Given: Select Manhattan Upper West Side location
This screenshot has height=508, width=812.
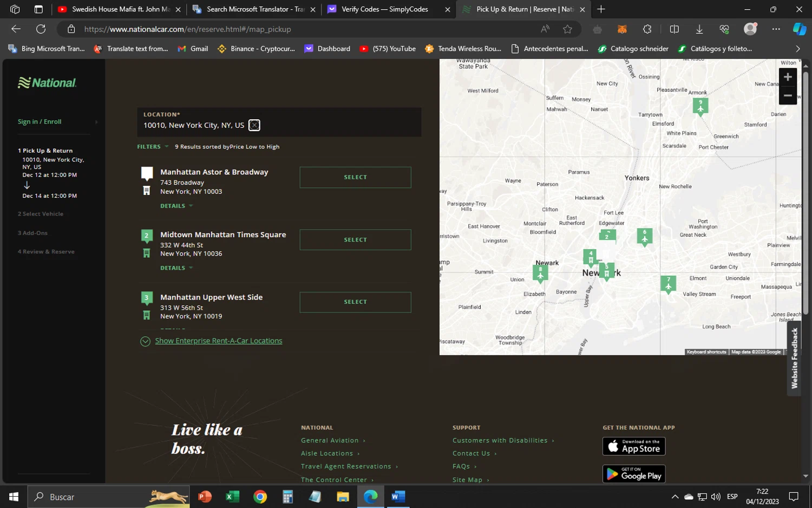Looking at the screenshot, I should pos(355,302).
